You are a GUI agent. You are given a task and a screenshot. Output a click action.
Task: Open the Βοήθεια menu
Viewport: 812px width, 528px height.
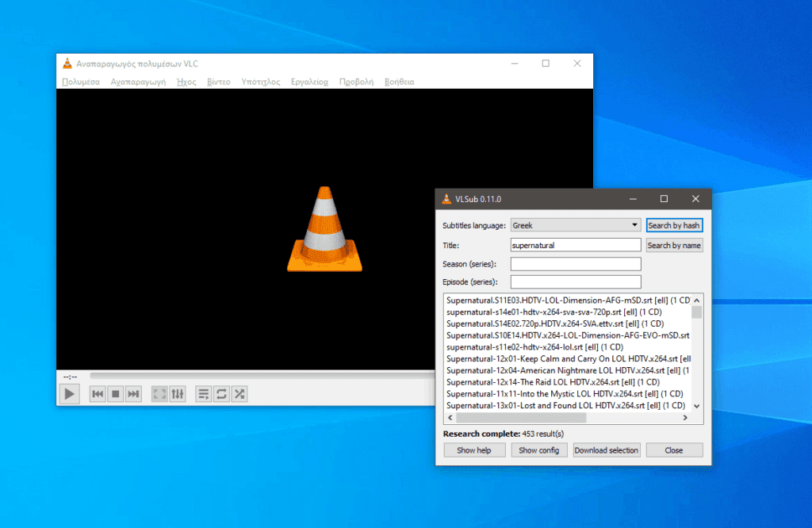click(400, 82)
